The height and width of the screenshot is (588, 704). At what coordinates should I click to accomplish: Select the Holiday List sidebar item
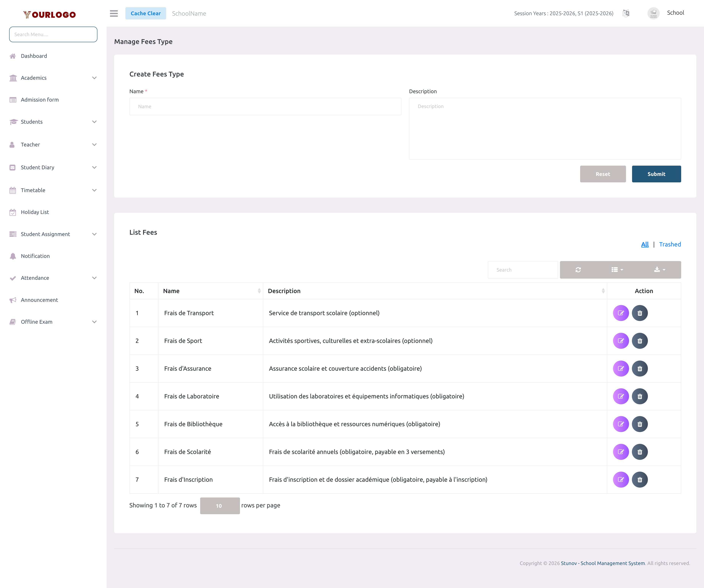click(34, 212)
